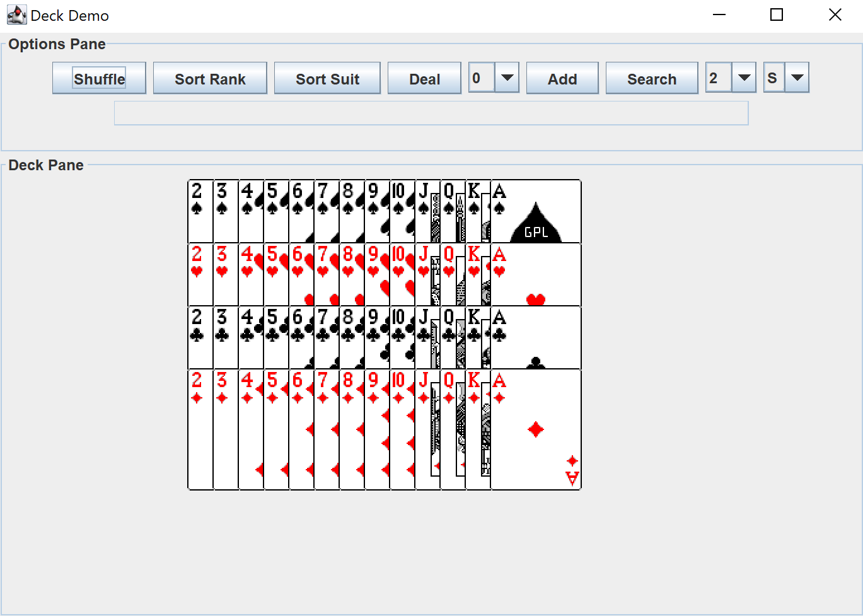The image size is (863, 616).
Task: Click the Add button
Action: pos(562,78)
